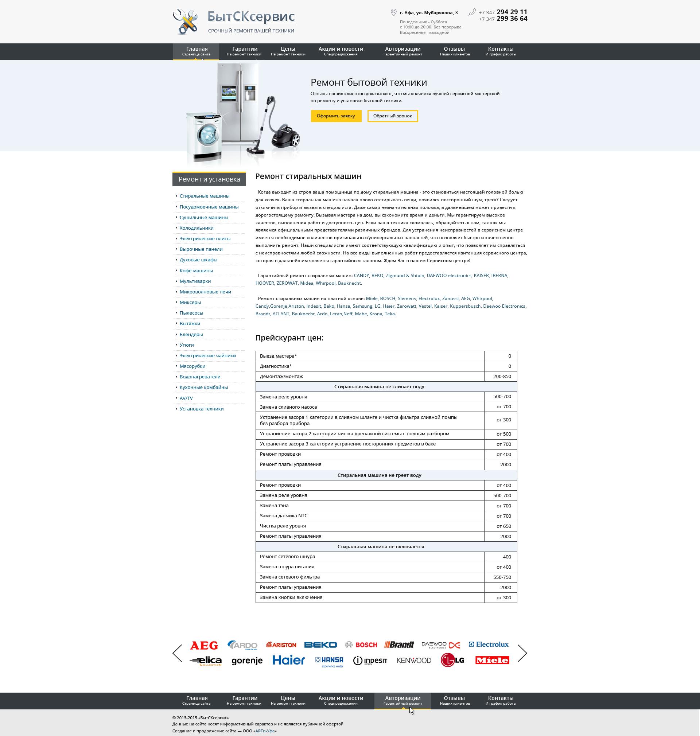Viewport: 700px width, 736px height.
Task: Click the location pin icon near address
Action: [393, 13]
